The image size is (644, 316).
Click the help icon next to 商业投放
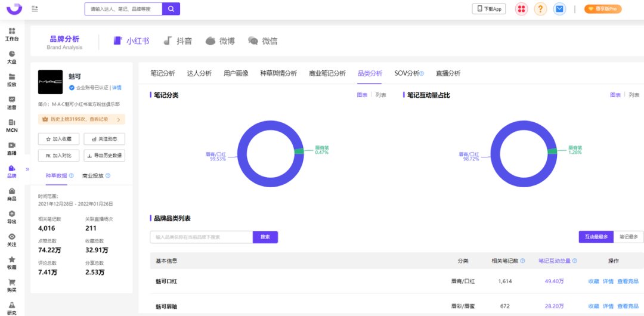click(108, 175)
